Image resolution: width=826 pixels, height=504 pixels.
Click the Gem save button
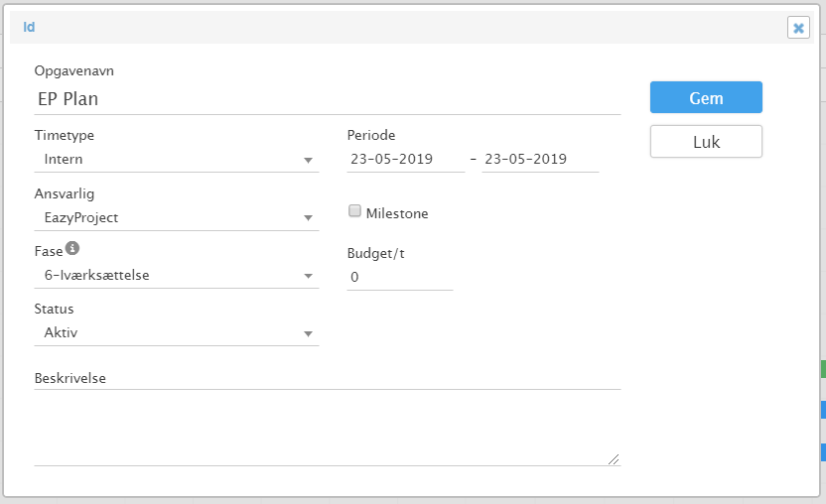coord(706,97)
